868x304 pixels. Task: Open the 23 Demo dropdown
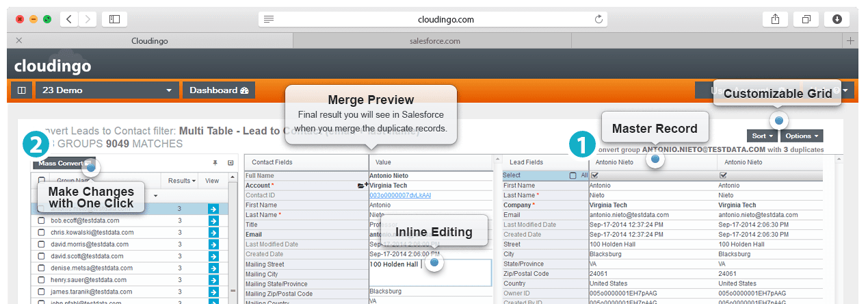pos(107,90)
